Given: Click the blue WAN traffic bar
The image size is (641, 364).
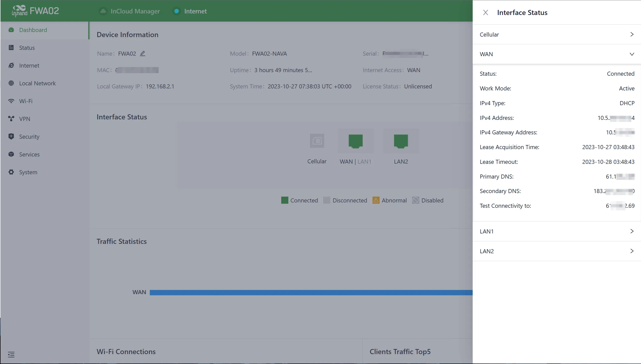Looking at the screenshot, I should [x=311, y=292].
